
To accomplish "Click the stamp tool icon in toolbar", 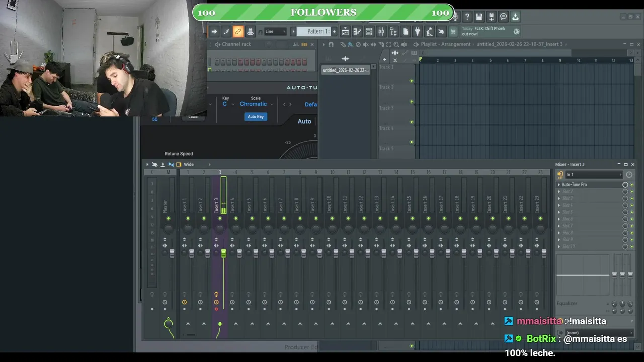I will coord(250,31).
